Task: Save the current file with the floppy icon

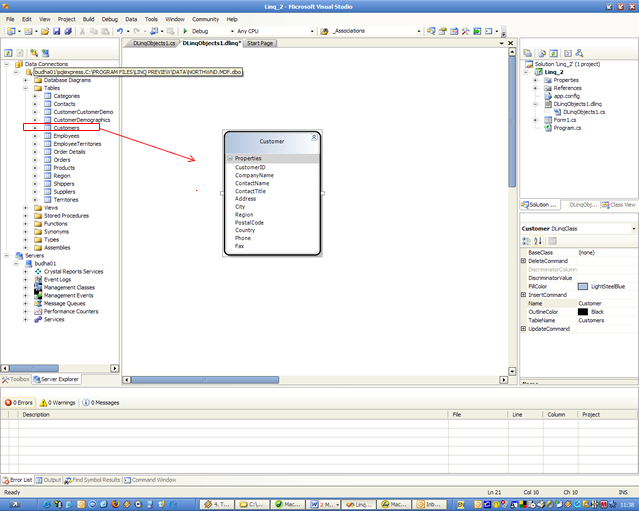Action: [57, 31]
